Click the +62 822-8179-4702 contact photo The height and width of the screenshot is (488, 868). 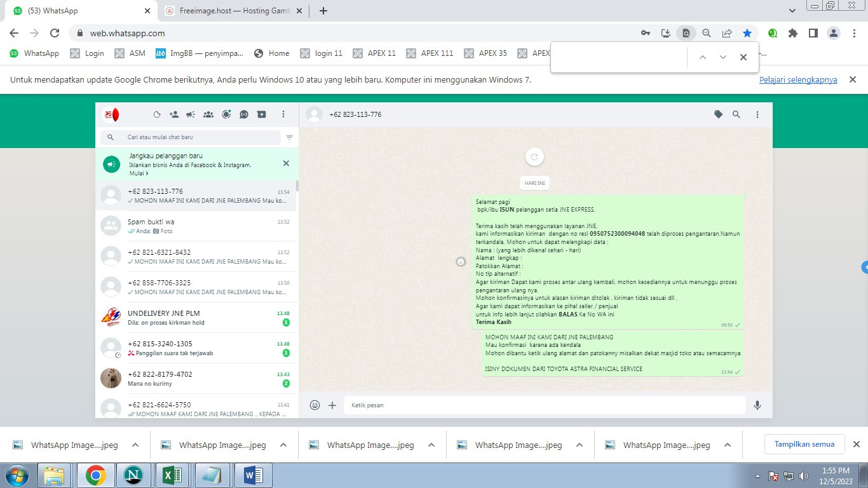coord(111,378)
